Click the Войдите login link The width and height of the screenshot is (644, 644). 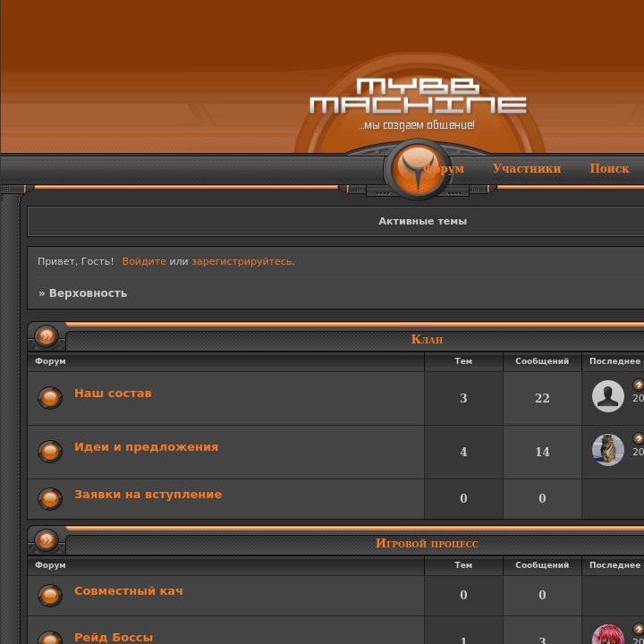coord(144,261)
